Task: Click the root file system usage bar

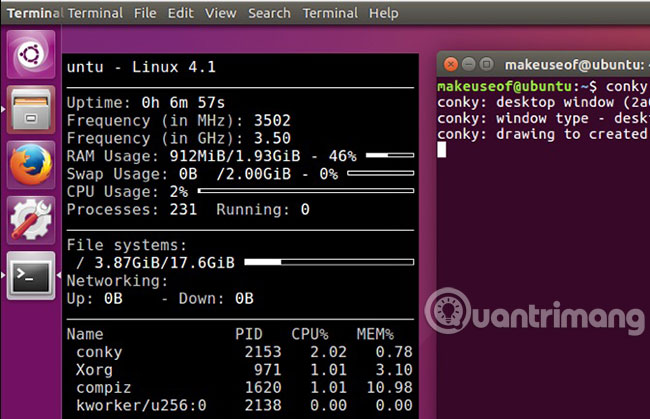Action: pos(329,262)
